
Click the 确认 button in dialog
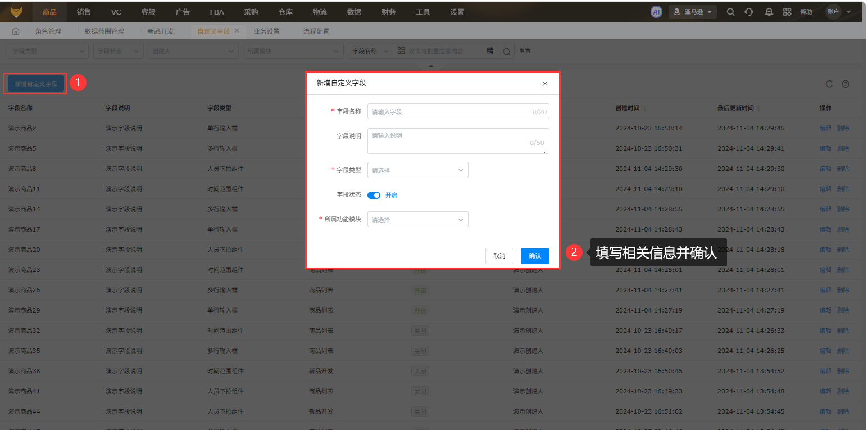[535, 256]
